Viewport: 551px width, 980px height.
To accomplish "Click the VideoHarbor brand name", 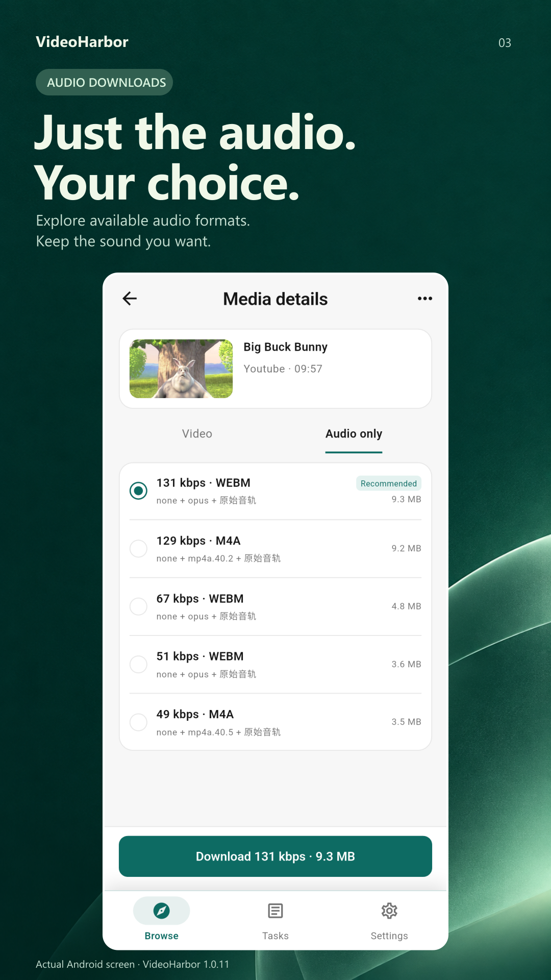I will pos(82,42).
